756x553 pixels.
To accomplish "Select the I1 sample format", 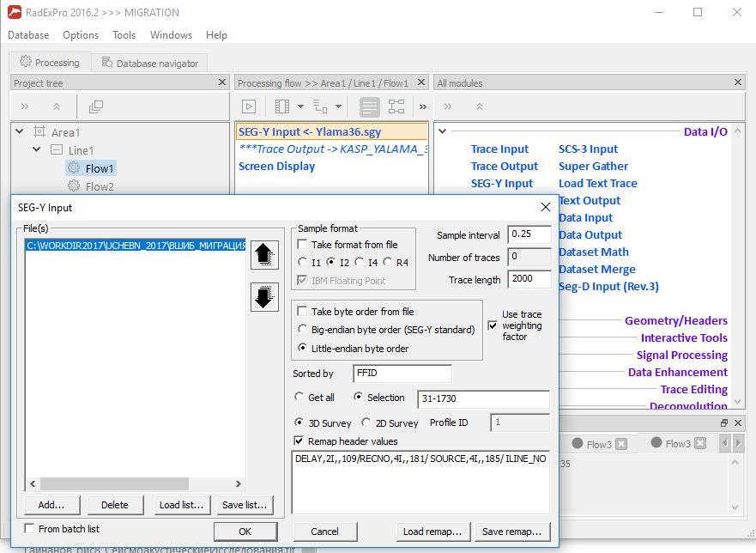I will pos(302,262).
